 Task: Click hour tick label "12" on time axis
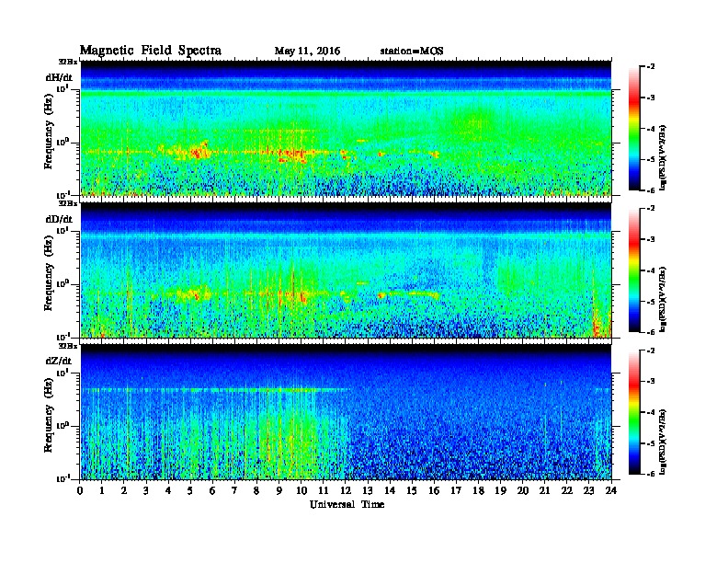tap(346, 490)
